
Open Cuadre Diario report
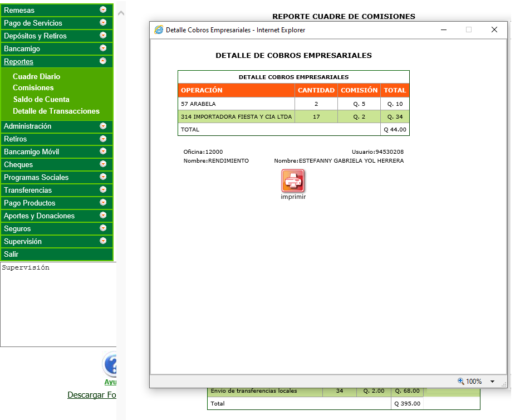[x=36, y=76]
